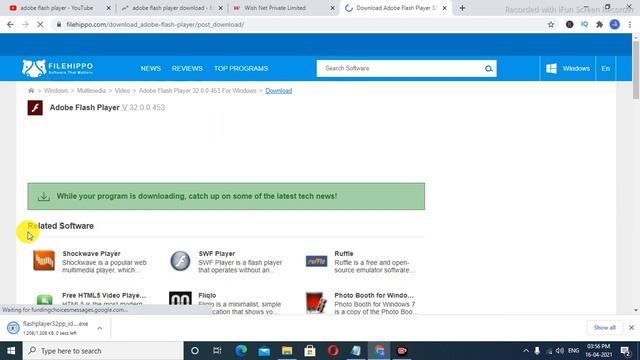Open Task View from taskbar

coord(217,351)
